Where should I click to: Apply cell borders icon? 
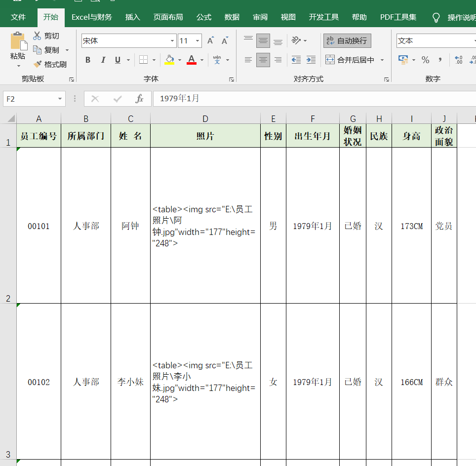[143, 60]
